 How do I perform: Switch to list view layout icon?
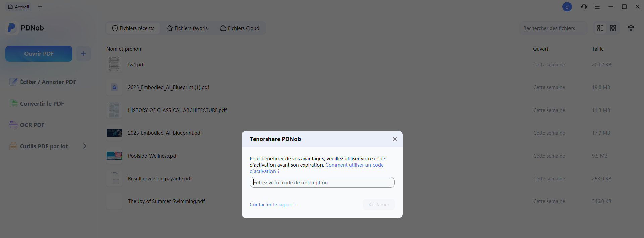600,28
